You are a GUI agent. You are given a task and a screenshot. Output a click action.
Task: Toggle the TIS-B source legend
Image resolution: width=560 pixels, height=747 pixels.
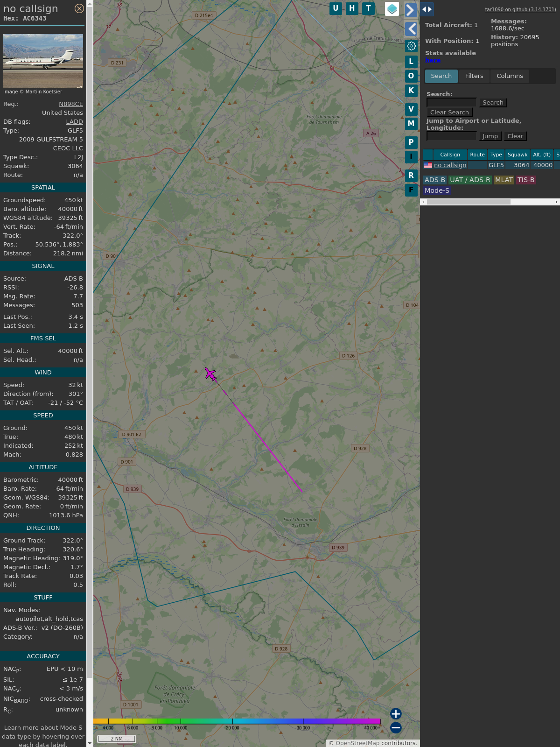click(526, 180)
